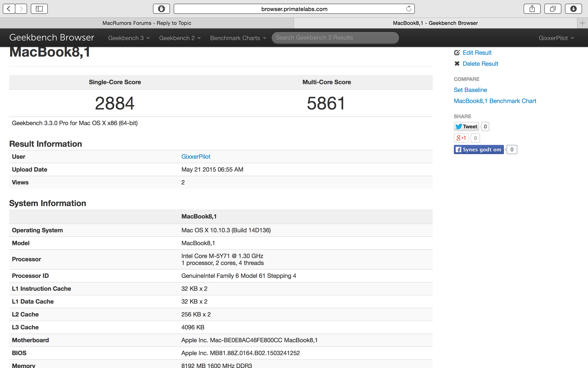
Task: Click the L2 Cache 256 KB x 2 value
Action: click(196, 314)
